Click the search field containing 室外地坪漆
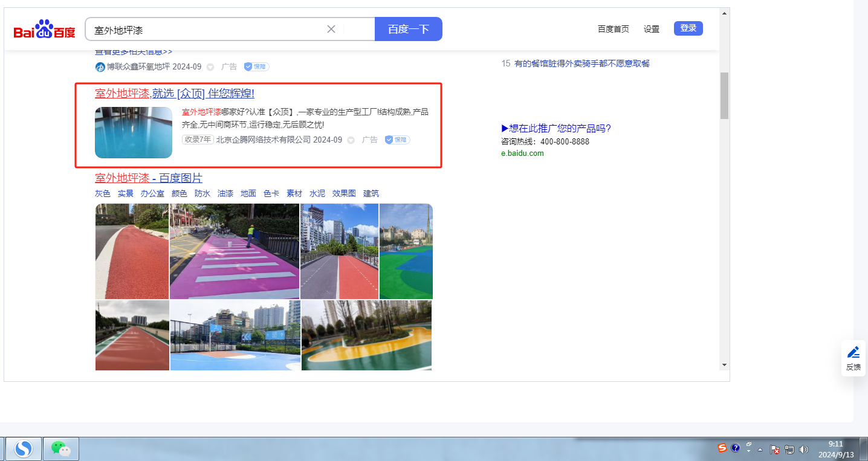The height and width of the screenshot is (461, 868). point(206,29)
